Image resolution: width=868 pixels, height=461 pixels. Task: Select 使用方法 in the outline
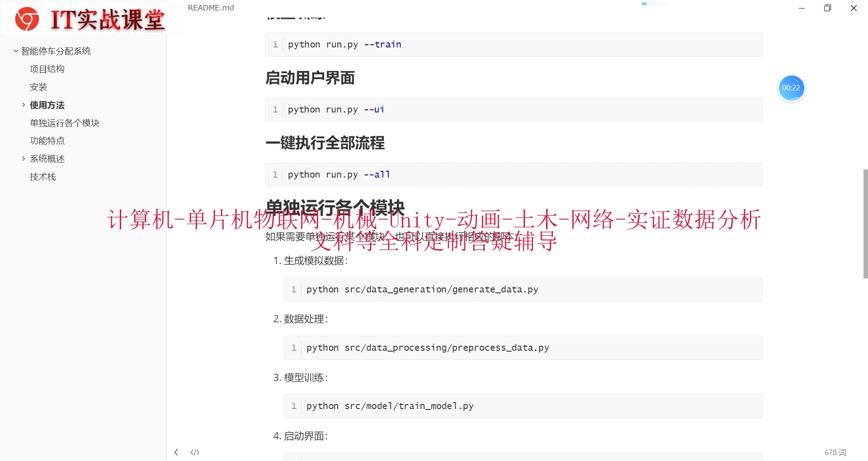click(47, 105)
